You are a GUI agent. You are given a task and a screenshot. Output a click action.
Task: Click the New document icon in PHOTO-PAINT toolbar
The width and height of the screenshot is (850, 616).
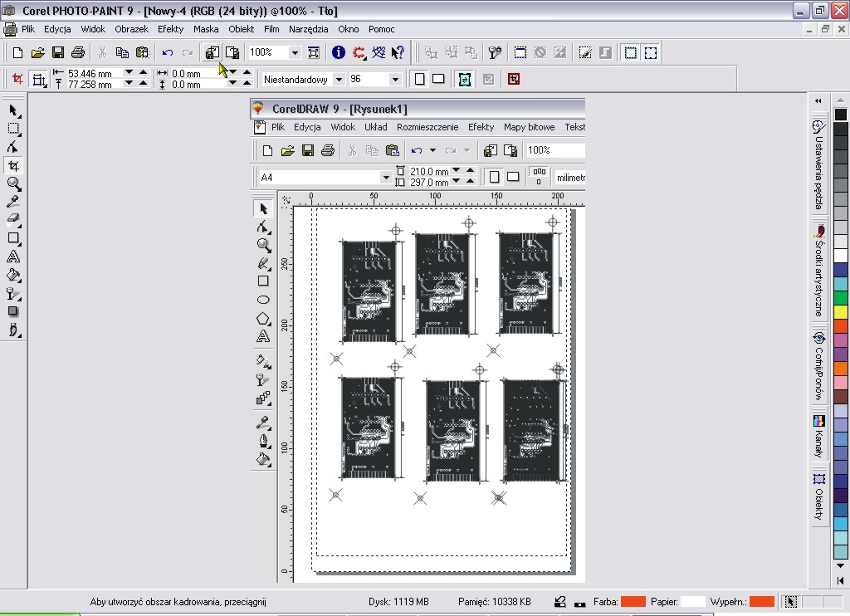[17, 52]
